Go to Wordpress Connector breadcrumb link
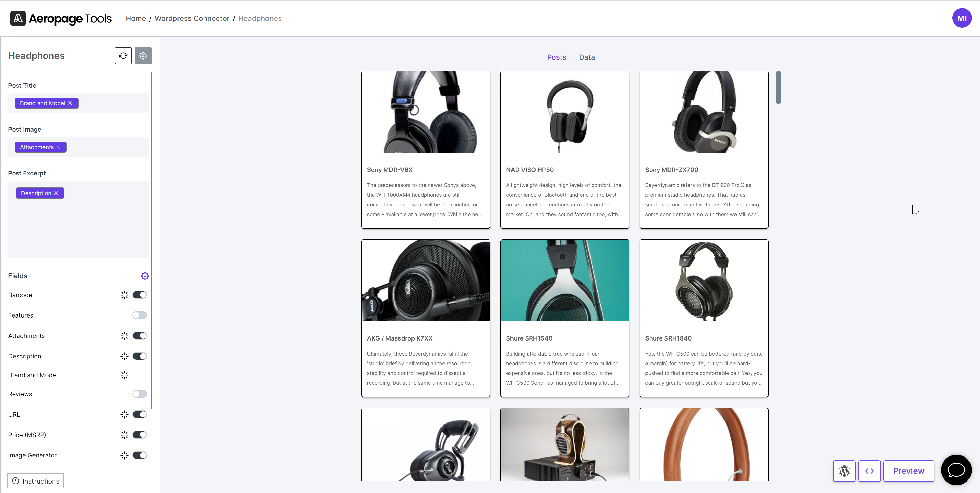 tap(192, 19)
